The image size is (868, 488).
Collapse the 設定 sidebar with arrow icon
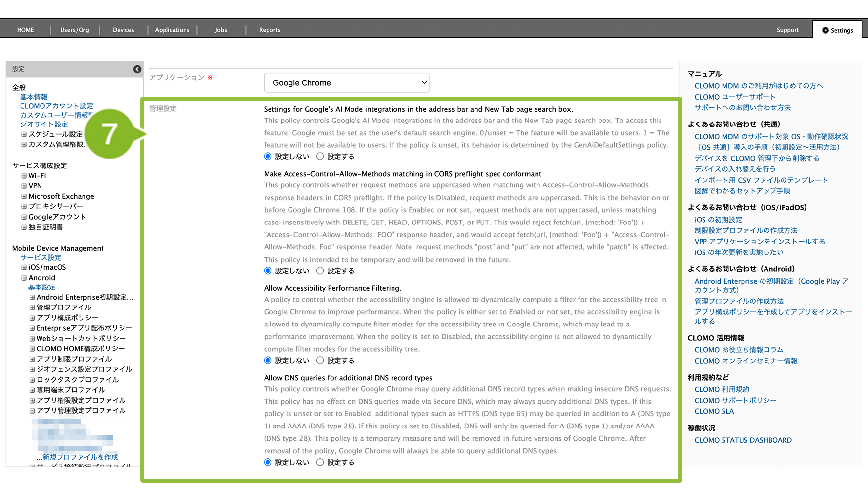137,69
